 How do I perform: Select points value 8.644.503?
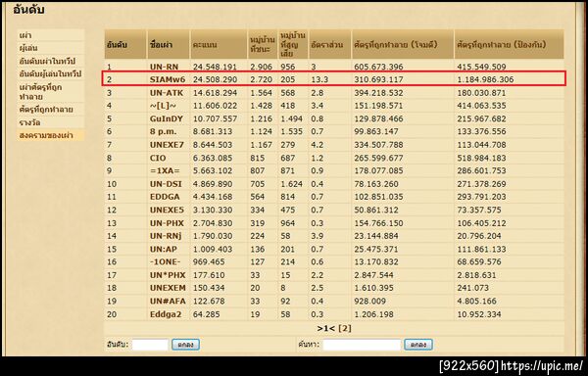click(x=213, y=145)
